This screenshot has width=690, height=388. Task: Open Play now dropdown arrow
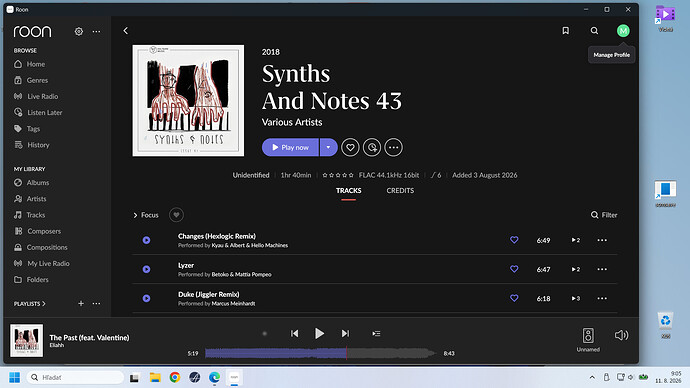(328, 147)
